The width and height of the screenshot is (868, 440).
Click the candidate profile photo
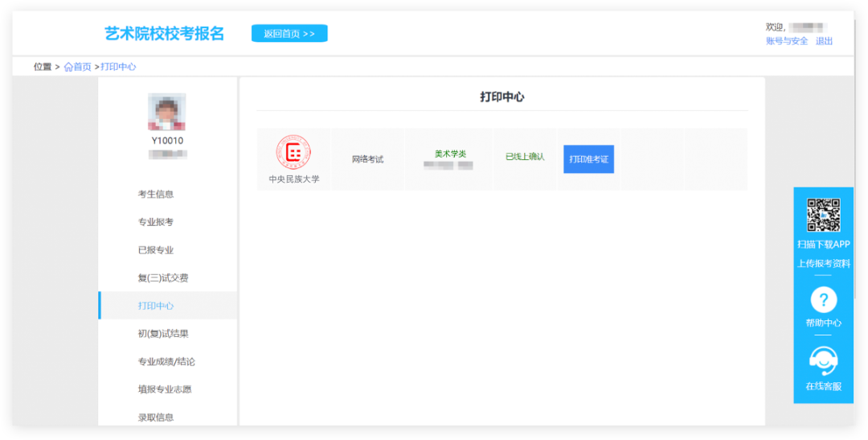[166, 111]
